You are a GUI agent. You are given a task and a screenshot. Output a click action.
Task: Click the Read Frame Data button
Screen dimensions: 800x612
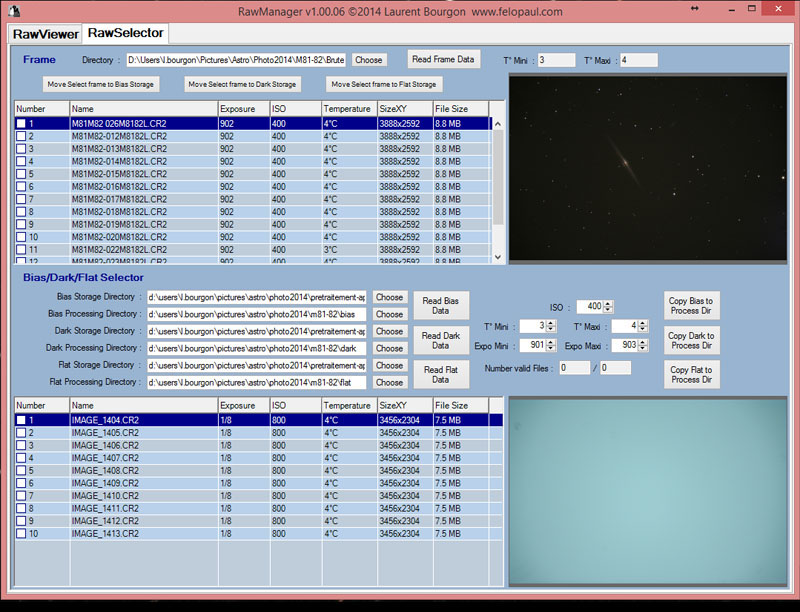pyautogui.click(x=444, y=59)
